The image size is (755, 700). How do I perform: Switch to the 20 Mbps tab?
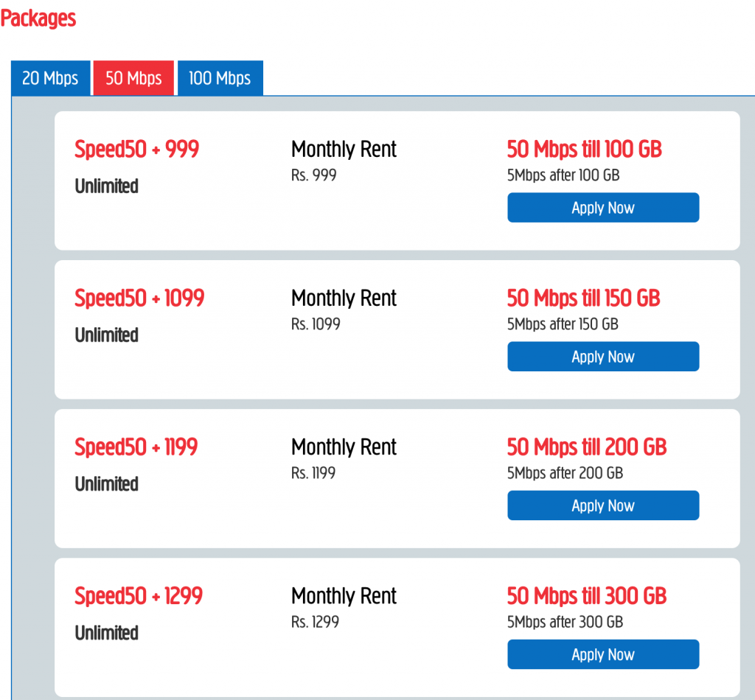[50, 77]
